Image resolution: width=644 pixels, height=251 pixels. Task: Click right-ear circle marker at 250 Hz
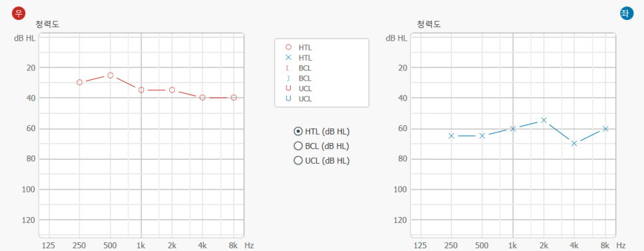(x=80, y=83)
